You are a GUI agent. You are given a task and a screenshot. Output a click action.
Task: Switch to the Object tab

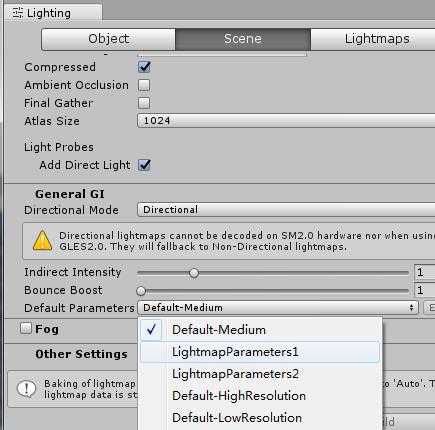tap(108, 39)
